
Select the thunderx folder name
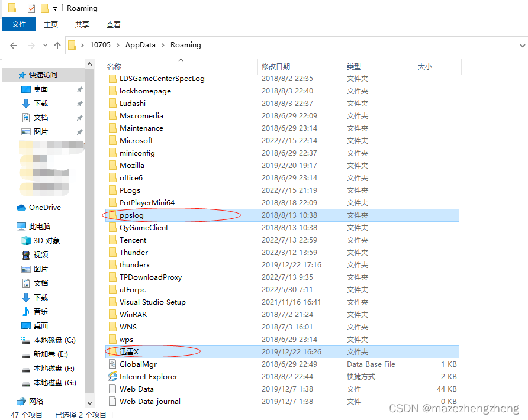pyautogui.click(x=135, y=265)
